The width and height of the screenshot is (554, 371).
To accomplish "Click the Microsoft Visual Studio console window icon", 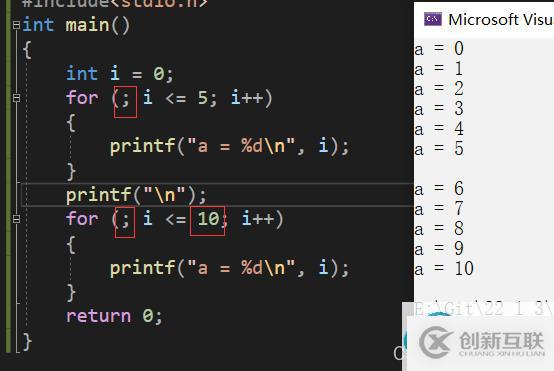I will point(433,19).
